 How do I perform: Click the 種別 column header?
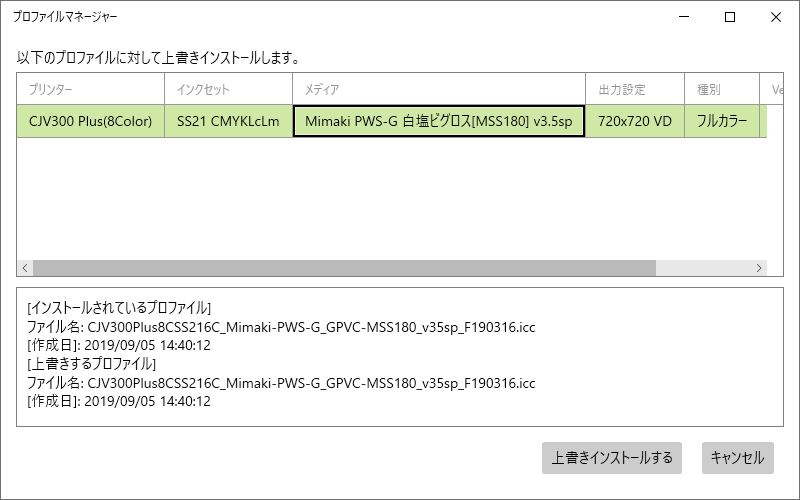[x=722, y=89]
